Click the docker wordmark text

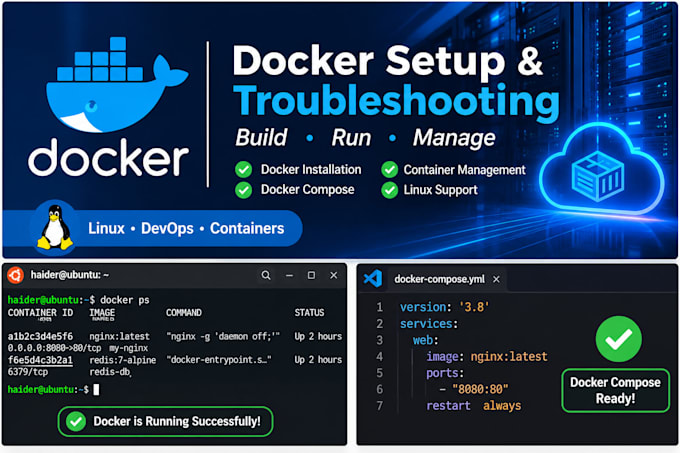[x=108, y=158]
